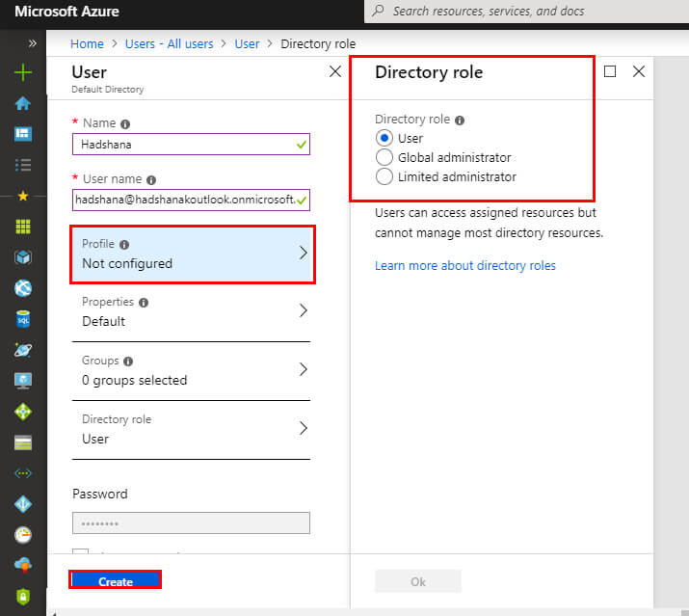Close the User blade
This screenshot has width=689, height=616.
click(x=335, y=71)
